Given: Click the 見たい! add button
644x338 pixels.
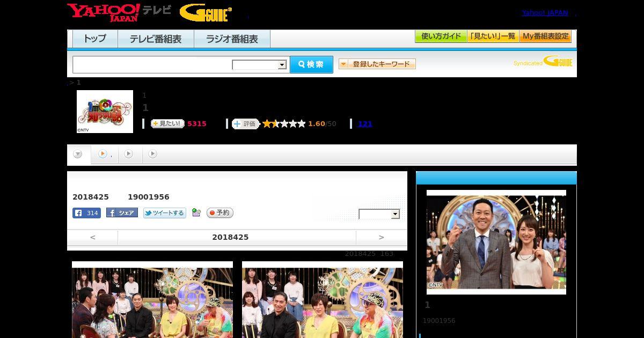Looking at the screenshot, I should click(x=167, y=123).
